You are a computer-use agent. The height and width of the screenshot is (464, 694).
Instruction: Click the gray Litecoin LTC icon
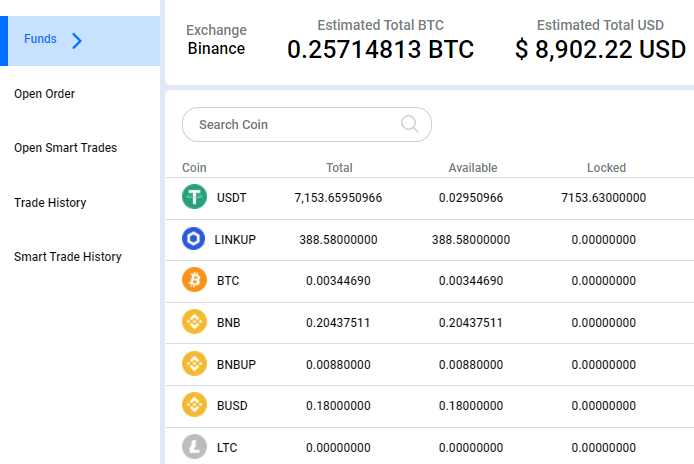click(x=194, y=446)
